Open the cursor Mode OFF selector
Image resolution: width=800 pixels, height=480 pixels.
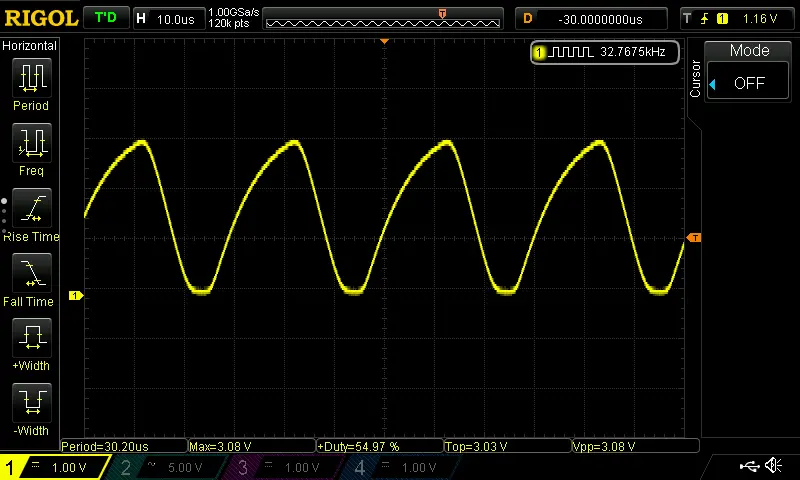[749, 83]
